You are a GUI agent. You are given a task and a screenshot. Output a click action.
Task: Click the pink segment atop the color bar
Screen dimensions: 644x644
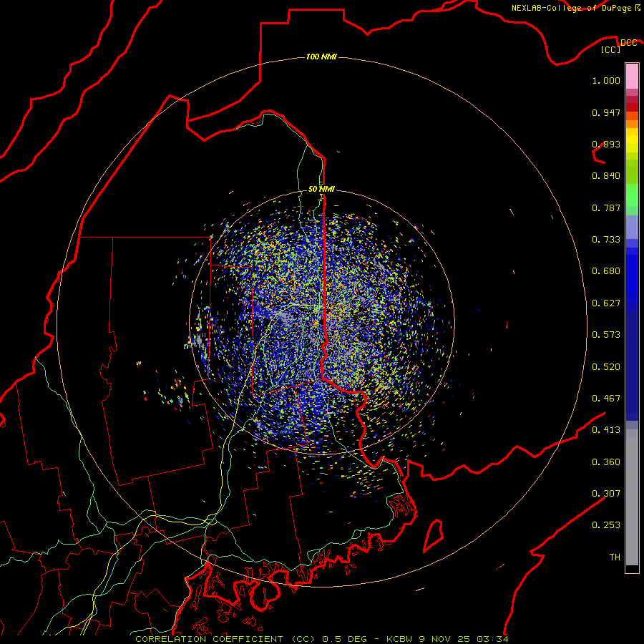(632, 77)
